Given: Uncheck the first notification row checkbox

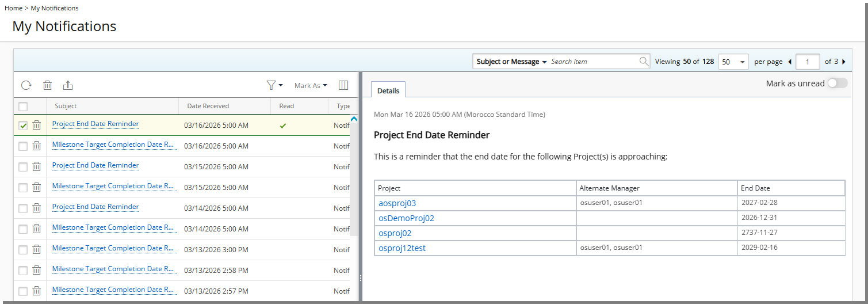Looking at the screenshot, I should 23,126.
